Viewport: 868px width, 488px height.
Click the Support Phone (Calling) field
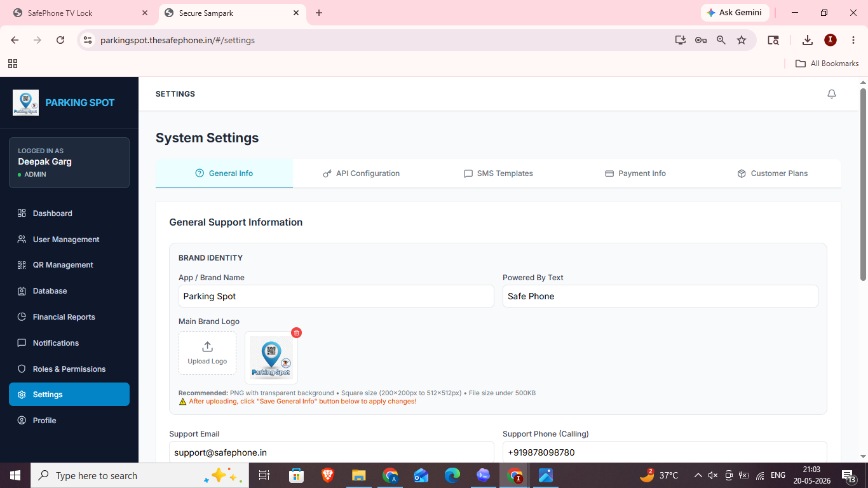coord(665,452)
